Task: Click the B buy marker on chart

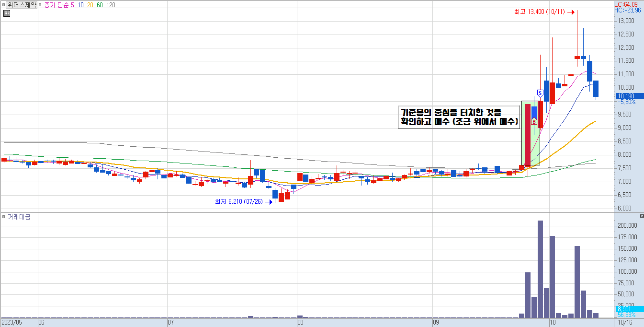Action: click(533, 122)
